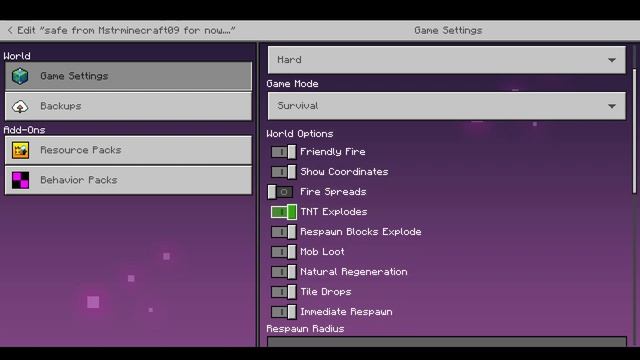Image resolution: width=640 pixels, height=360 pixels.
Task: Click the Game Settings cube icon
Action: 20,76
